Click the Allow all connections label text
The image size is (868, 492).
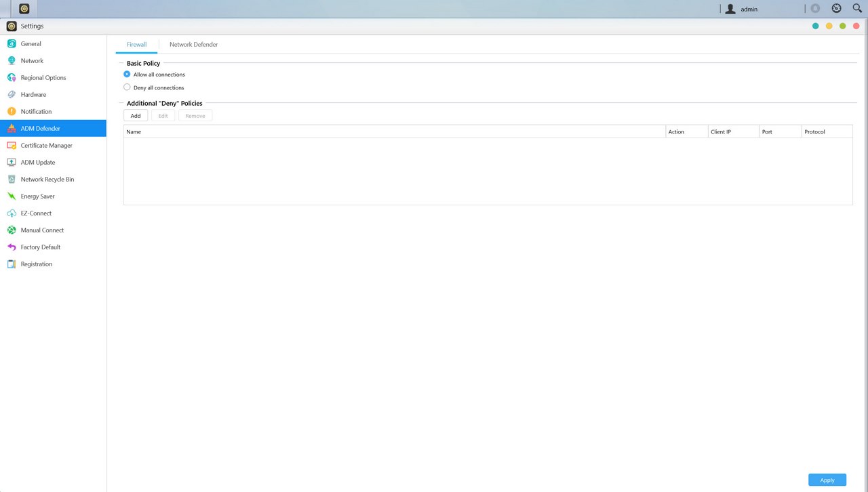point(159,75)
